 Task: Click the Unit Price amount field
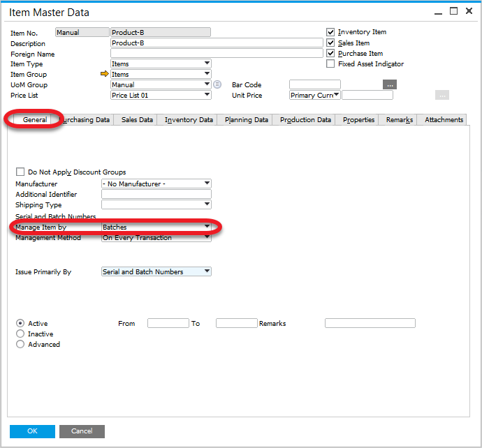point(367,95)
